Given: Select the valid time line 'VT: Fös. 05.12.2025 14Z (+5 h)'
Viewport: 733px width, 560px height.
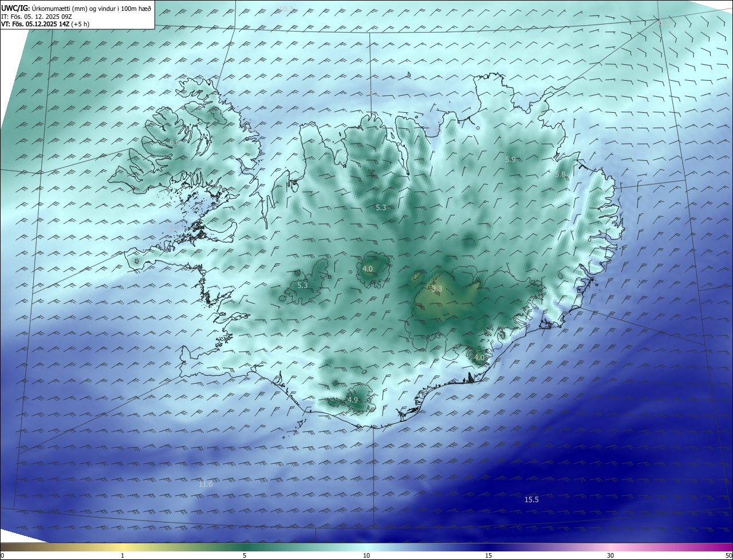Looking at the screenshot, I should point(45,24).
